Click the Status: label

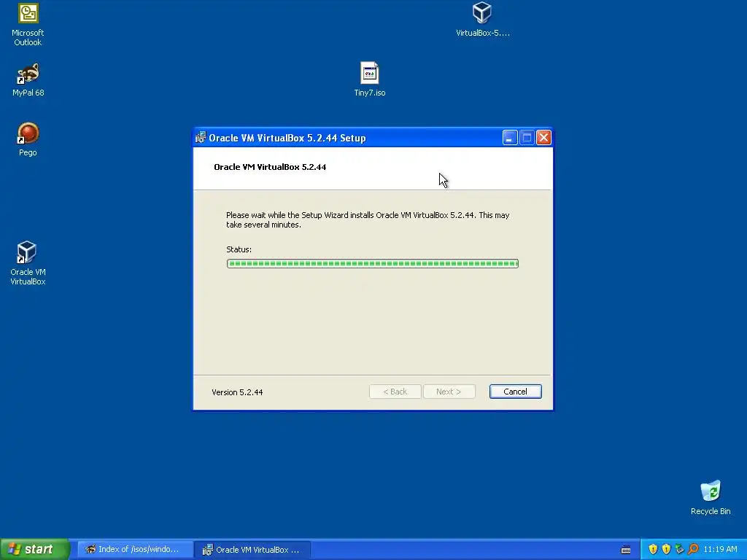pyautogui.click(x=239, y=249)
